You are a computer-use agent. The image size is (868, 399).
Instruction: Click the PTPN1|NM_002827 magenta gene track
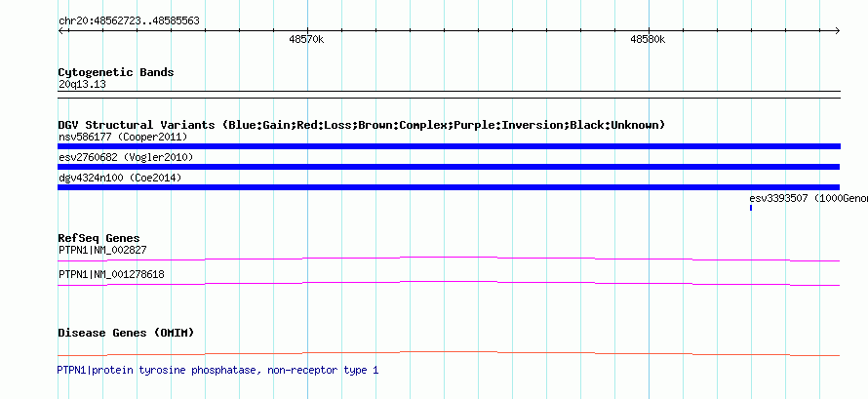coord(449,259)
